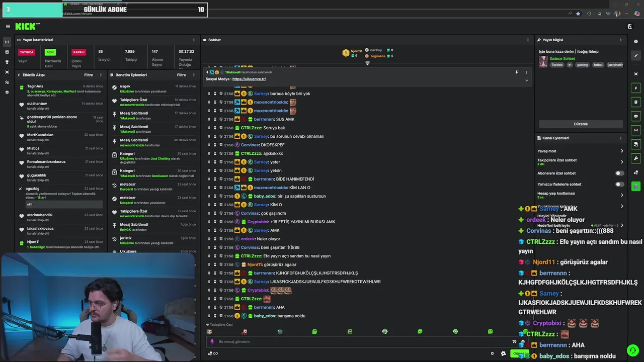Open Etkinlik Akışı panel three-dot menu
This screenshot has height=362, width=644.
pos(101,75)
